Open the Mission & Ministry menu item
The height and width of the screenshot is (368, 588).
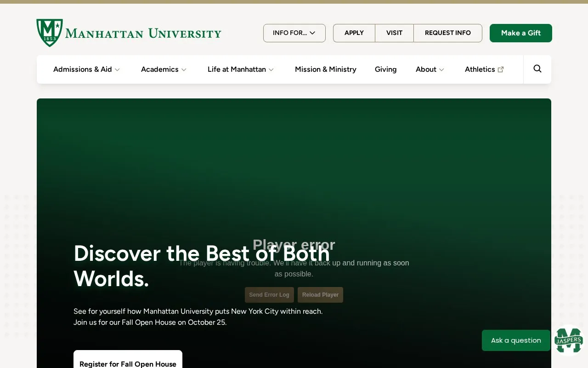(326, 69)
